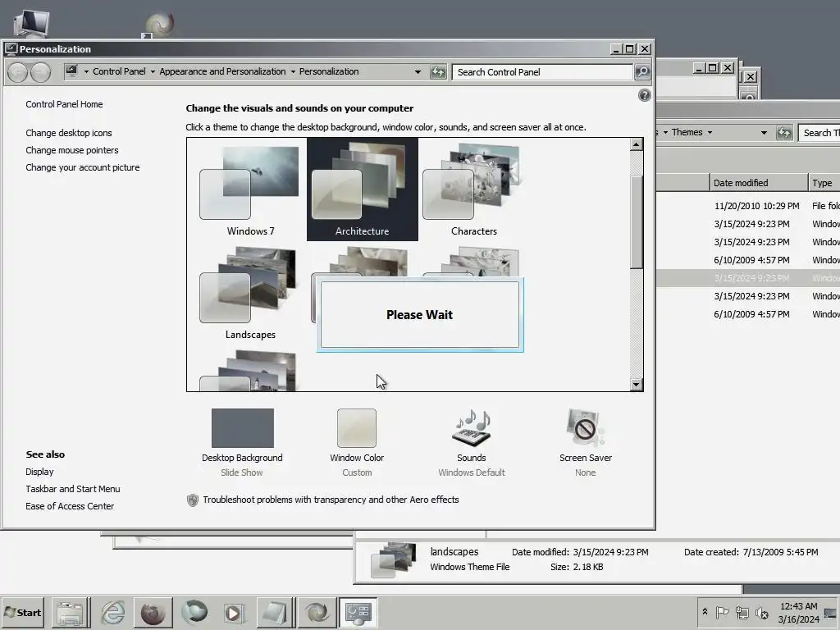
Task: Click the theme list scroll down arrow
Action: [636, 384]
